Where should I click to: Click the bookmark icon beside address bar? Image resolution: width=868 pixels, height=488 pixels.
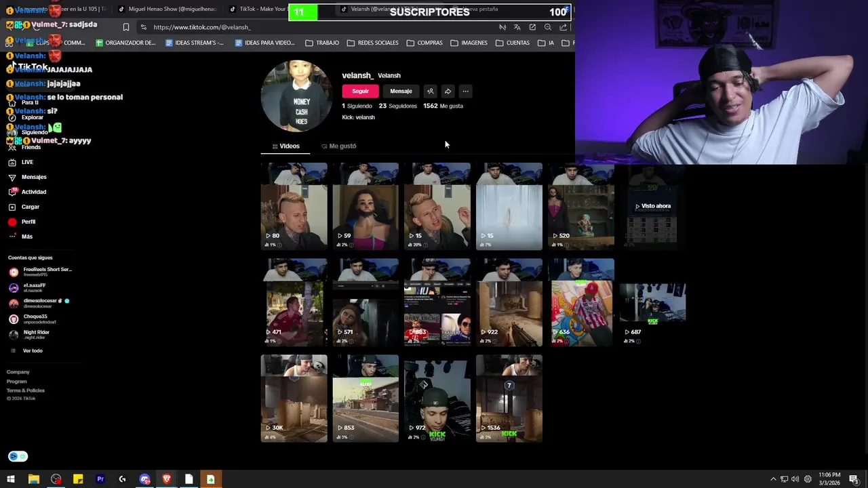125,27
